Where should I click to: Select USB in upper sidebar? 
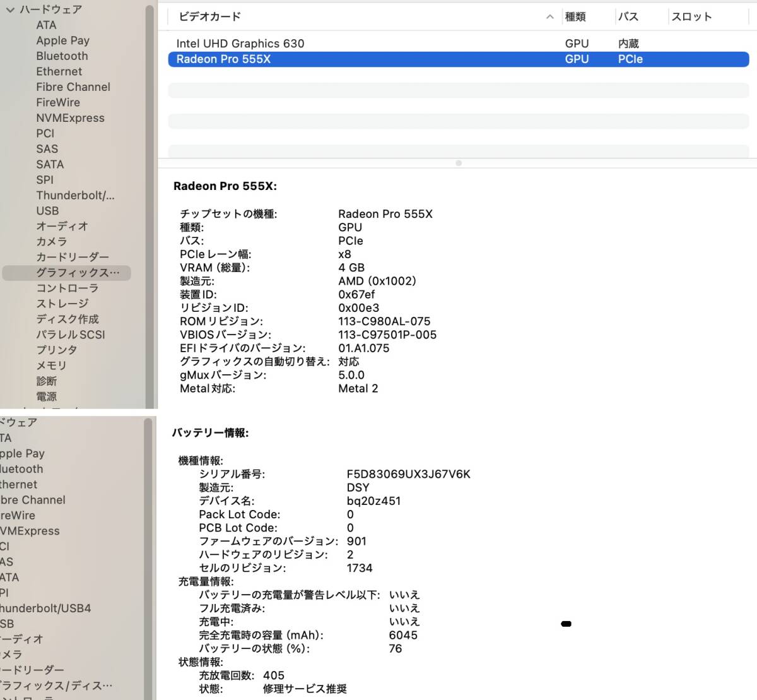tap(47, 210)
